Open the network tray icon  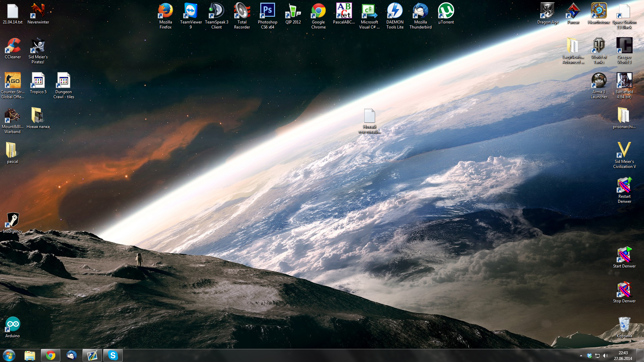(x=597, y=356)
